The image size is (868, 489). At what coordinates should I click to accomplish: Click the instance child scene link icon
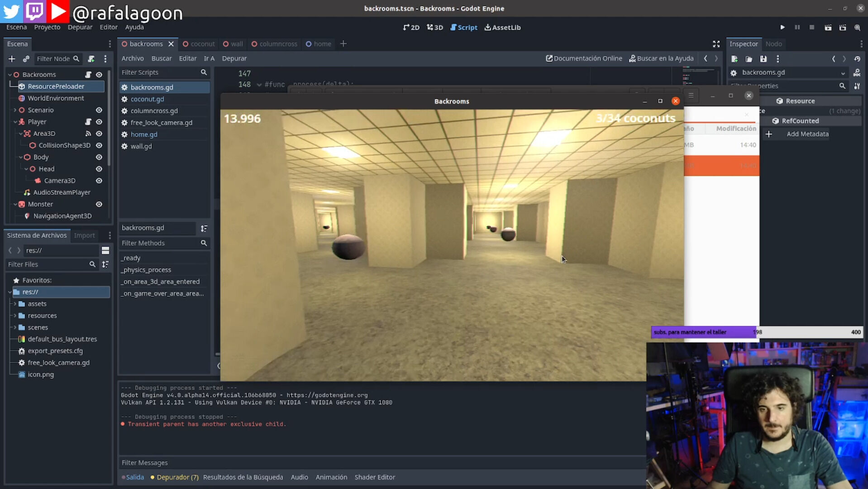coord(26,59)
